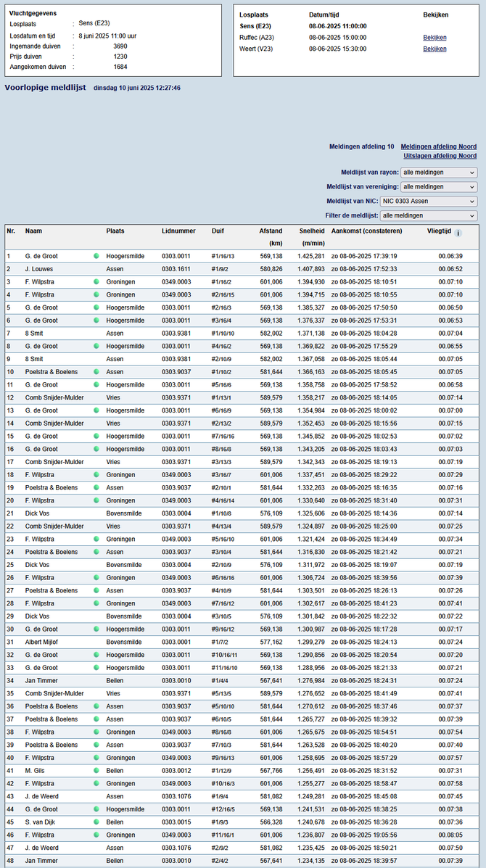Click the 'Aankomst (constateren)' column header
The height and width of the screenshot is (868, 486).
366,231
